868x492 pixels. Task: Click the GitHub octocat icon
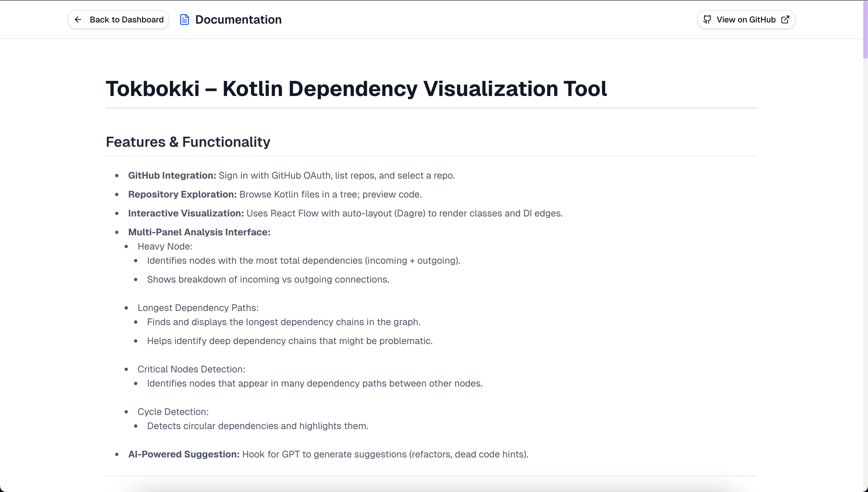(707, 19)
